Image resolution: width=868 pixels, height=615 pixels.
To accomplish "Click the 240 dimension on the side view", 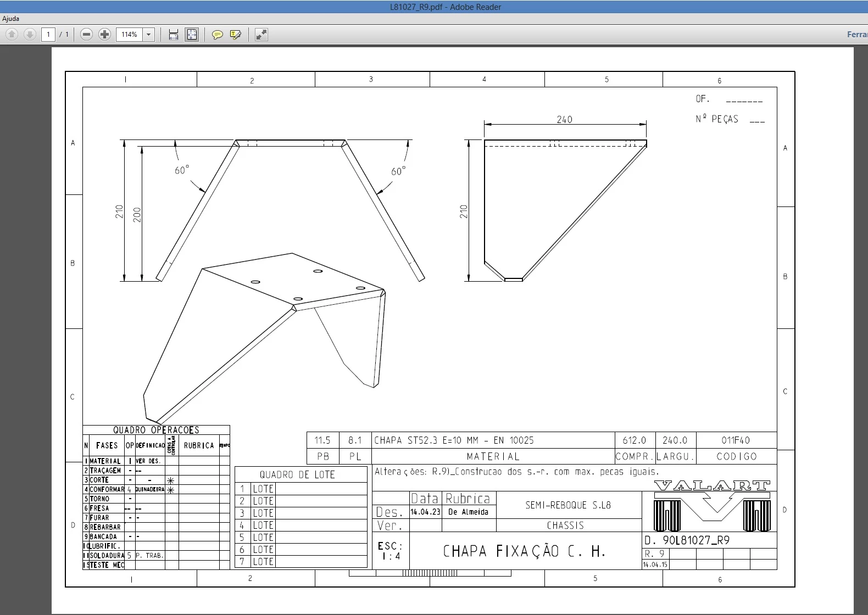I will [565, 119].
